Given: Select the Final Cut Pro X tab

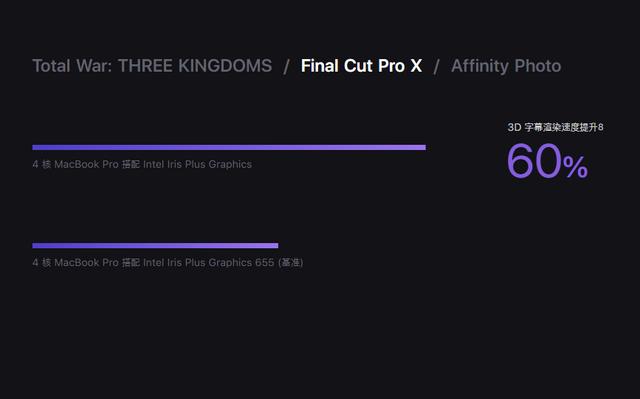Looking at the screenshot, I should point(361,66).
